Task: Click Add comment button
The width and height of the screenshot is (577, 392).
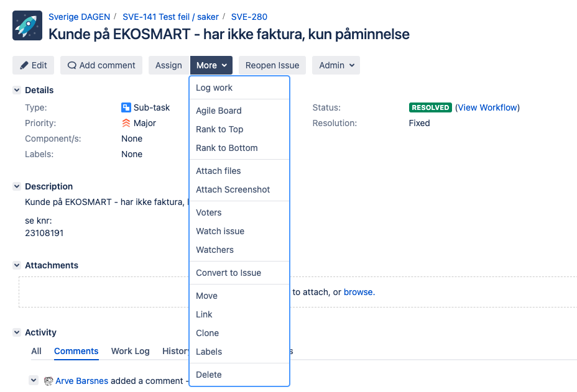Action: (x=101, y=65)
